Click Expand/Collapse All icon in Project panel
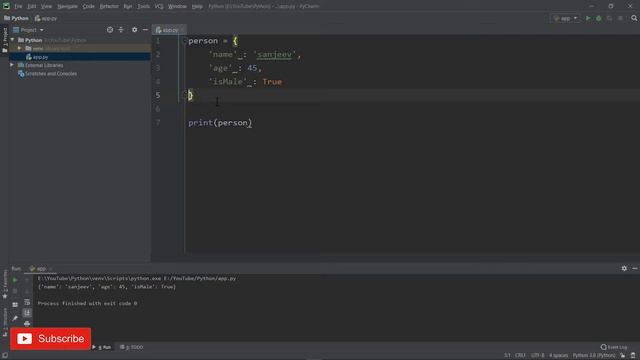Screen dimensions: 640x360 click(x=121, y=30)
